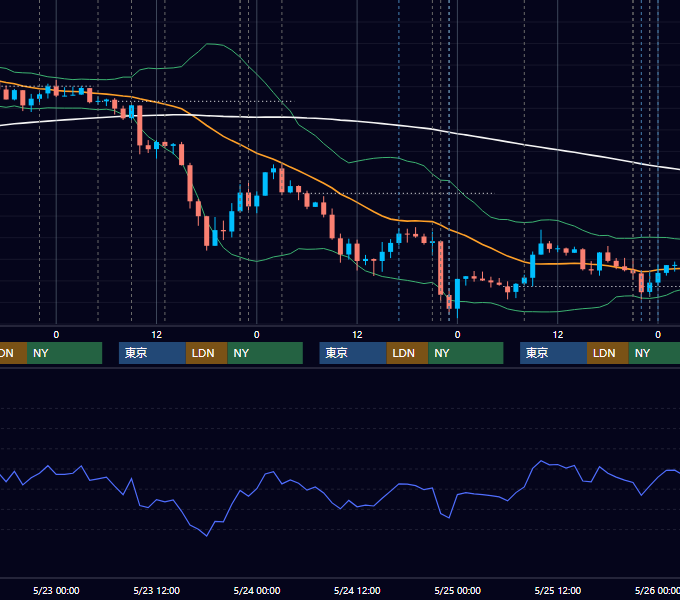
Task: Click the 5/24 00:00 time axis label
Action: tap(257, 590)
